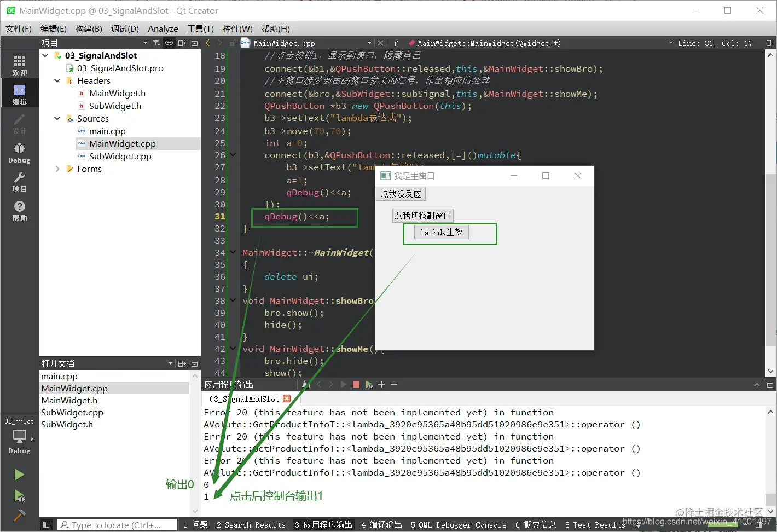
Task: Open the Projects (项目) mode in the sidebar
Action: point(19,182)
